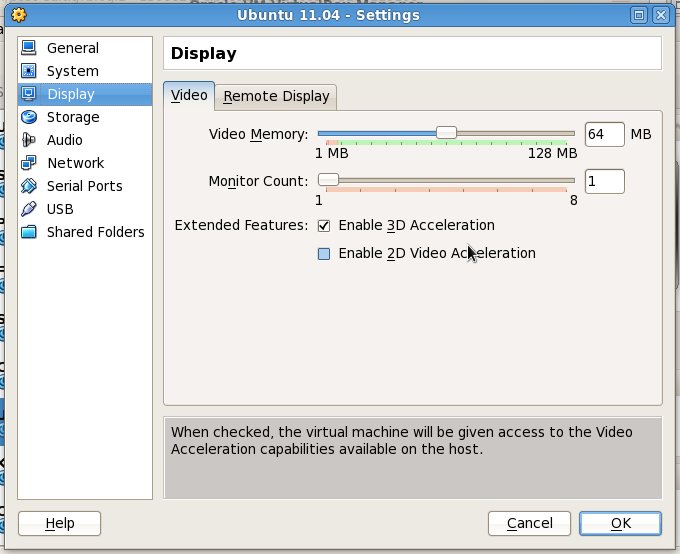Screen dimensions: 680x554
Task: Open Audio settings via speaker icon
Action: [x=28, y=140]
